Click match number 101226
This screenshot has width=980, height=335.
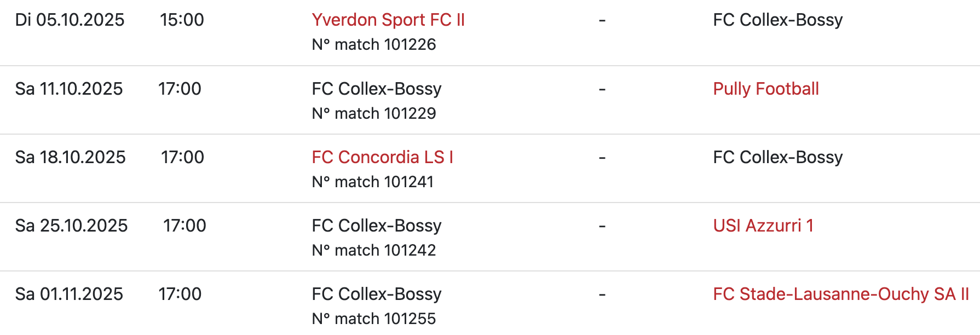click(x=373, y=44)
